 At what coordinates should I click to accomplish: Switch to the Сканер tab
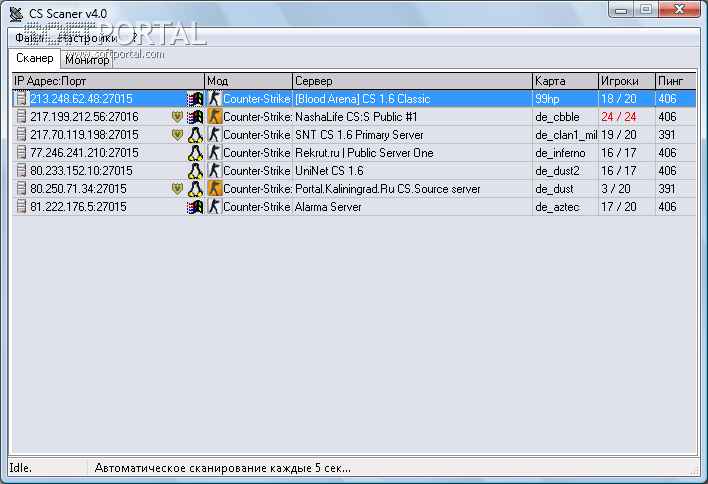pyautogui.click(x=35, y=58)
